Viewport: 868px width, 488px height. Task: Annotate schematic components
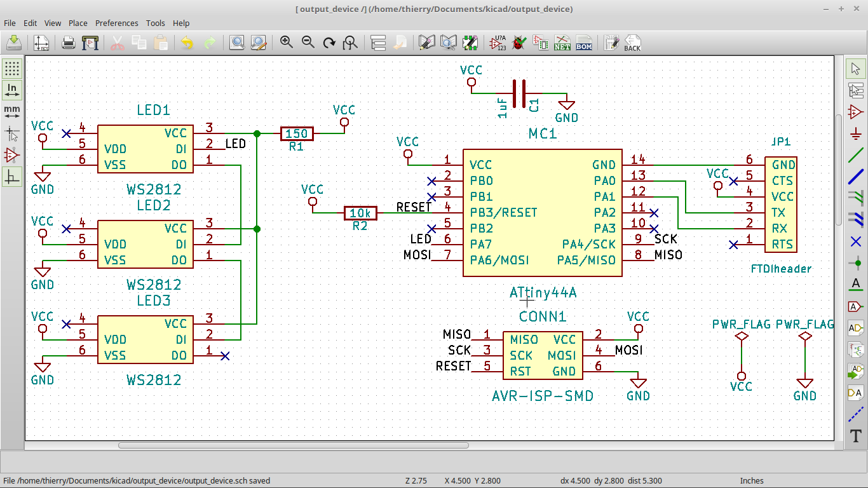point(498,43)
